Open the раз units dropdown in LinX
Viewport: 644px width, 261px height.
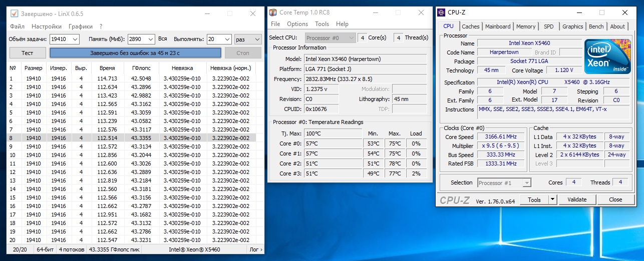pos(248,39)
